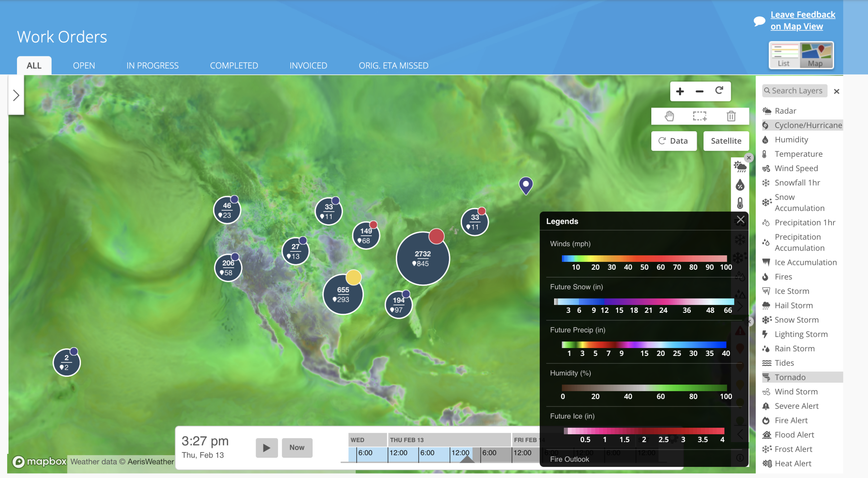The image size is (868, 478).
Task: Close the Search Layers sidebar
Action: [836, 91]
